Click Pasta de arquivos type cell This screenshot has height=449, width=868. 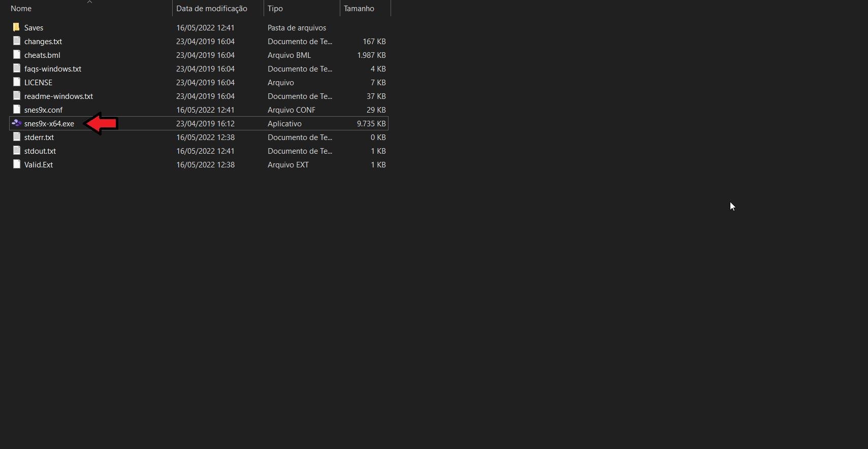297,28
